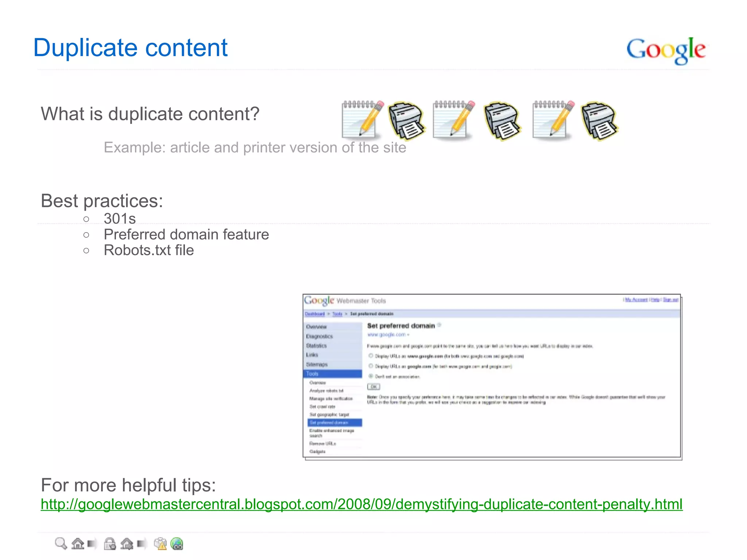Open Sitemaps in the sidebar

(x=333, y=364)
